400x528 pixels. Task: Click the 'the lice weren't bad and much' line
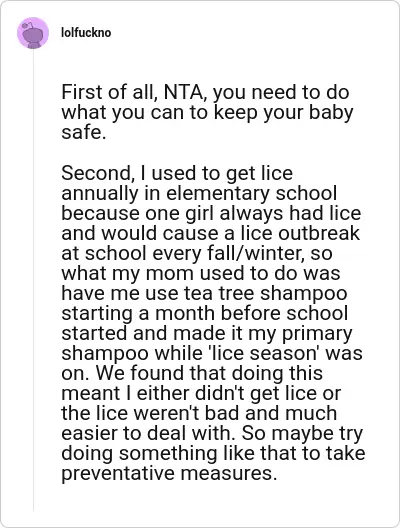[x=199, y=413]
